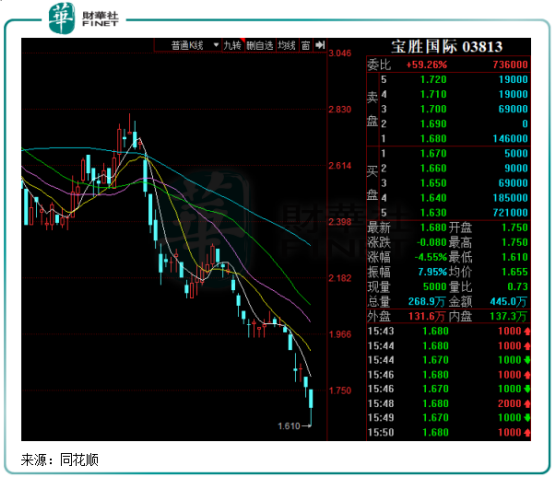The width and height of the screenshot is (555, 479).
Task: Click the 2.830 price axis label
Action: point(340,110)
